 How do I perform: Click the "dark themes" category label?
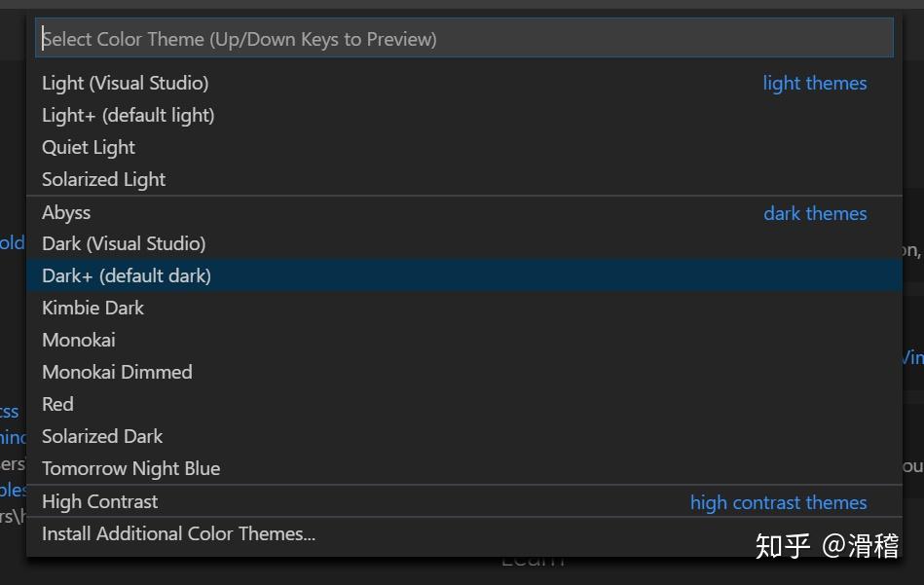tap(815, 213)
